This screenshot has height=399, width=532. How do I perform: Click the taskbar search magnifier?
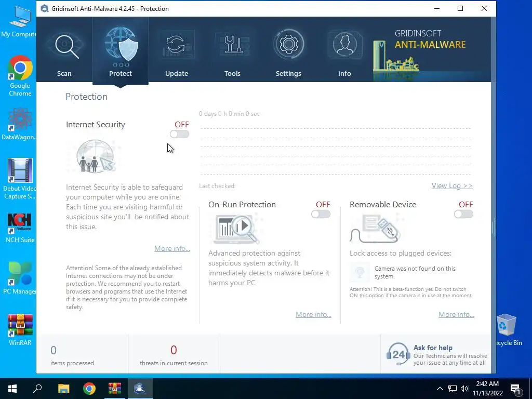[x=37, y=389]
